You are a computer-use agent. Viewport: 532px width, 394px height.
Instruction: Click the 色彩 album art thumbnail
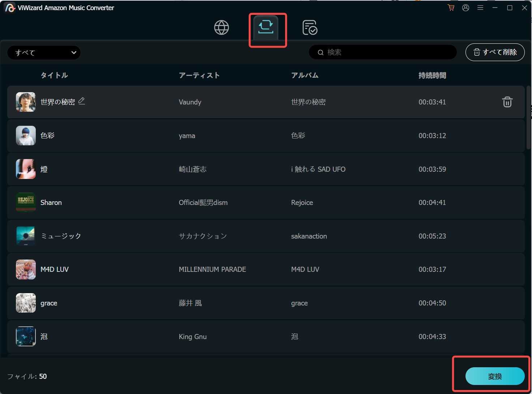pyautogui.click(x=26, y=136)
